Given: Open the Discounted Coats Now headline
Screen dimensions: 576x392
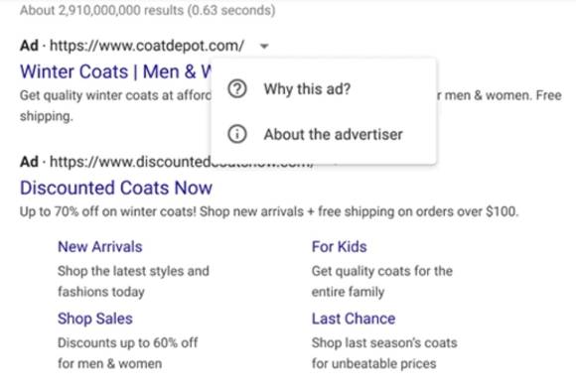Looking at the screenshot, I should pyautogui.click(x=116, y=188).
